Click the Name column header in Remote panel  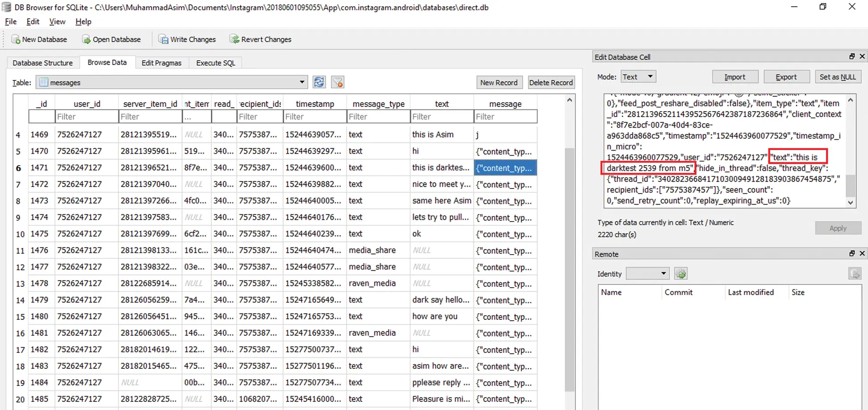(x=630, y=292)
